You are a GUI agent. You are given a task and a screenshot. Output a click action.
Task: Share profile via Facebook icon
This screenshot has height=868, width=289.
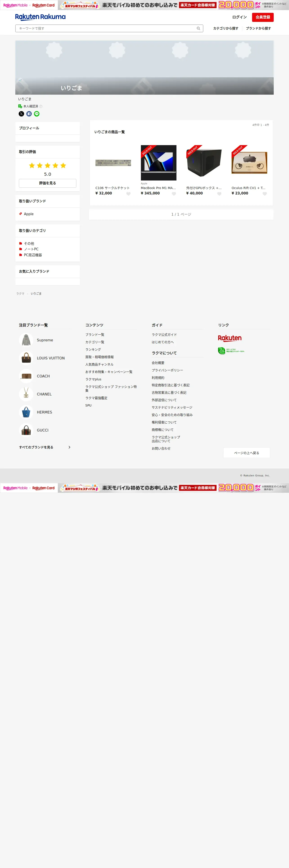pos(29,114)
